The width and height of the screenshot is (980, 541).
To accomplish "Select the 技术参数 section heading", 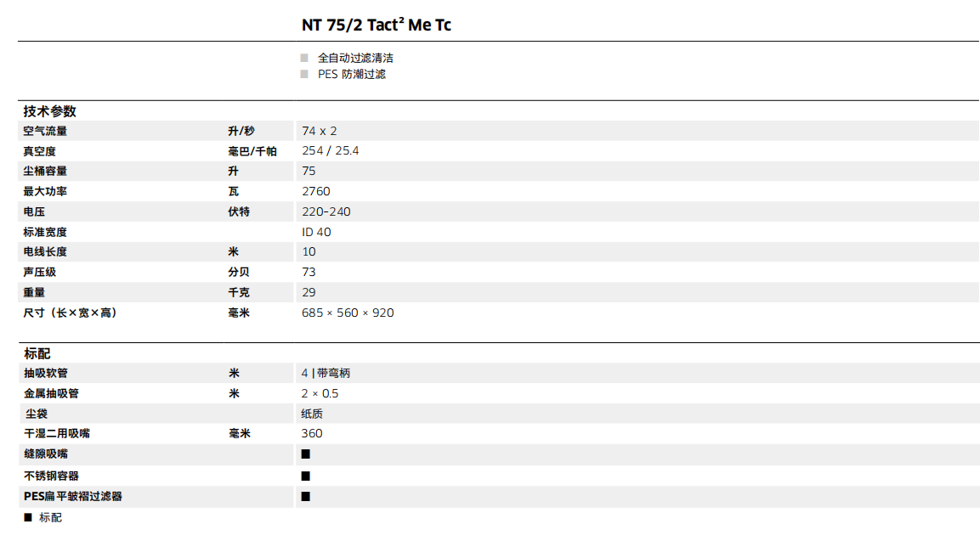I will coord(49,111).
